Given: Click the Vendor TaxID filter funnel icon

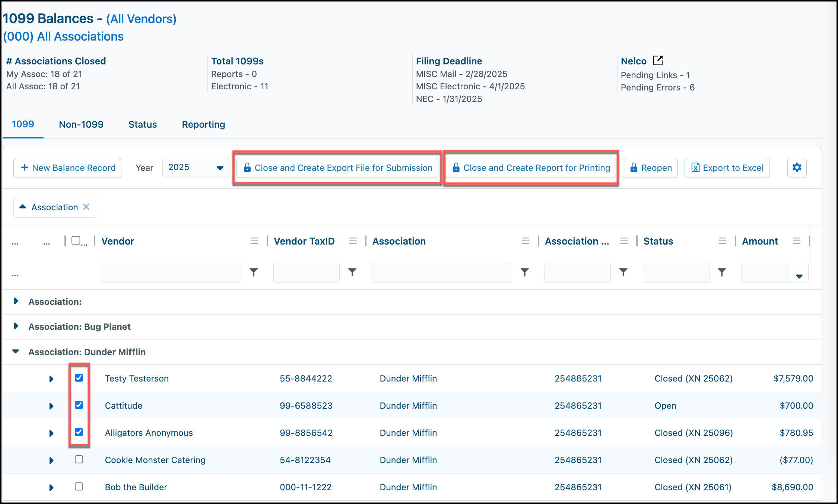Looking at the screenshot, I should point(352,272).
